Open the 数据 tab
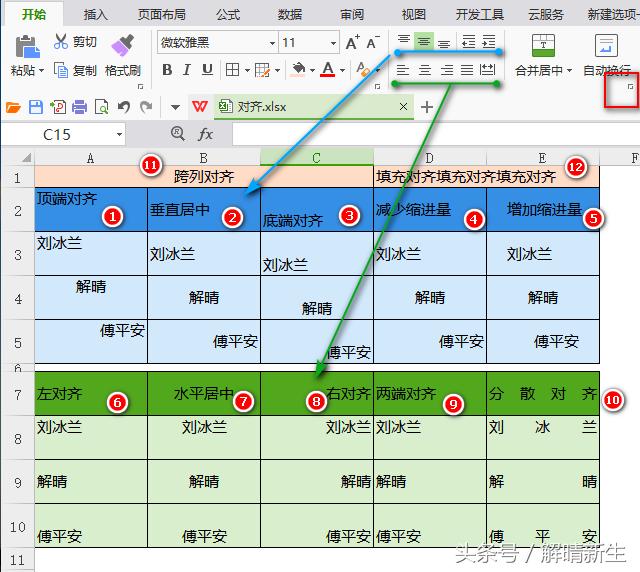Image resolution: width=640 pixels, height=572 pixels. click(x=290, y=15)
